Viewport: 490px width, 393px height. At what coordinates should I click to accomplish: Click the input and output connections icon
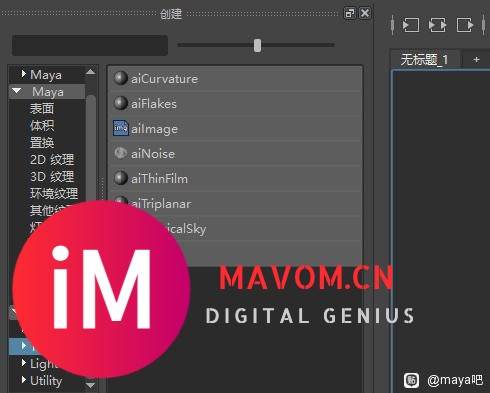(x=438, y=25)
